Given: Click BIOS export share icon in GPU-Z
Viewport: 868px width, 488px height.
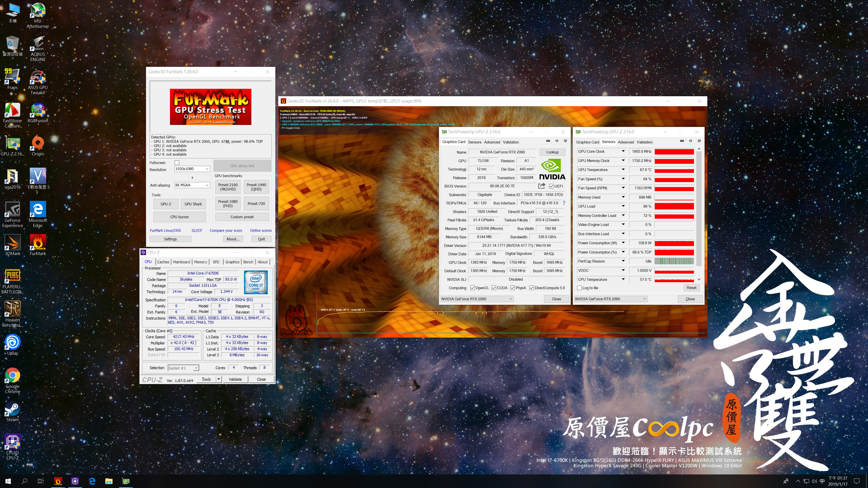Looking at the screenshot, I should click(x=542, y=186).
